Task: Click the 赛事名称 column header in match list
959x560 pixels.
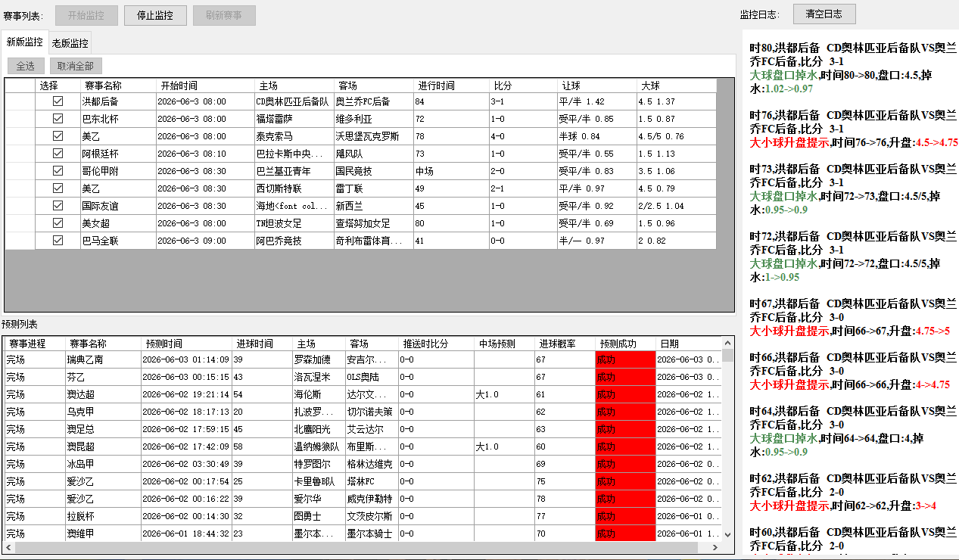Action: click(118, 86)
